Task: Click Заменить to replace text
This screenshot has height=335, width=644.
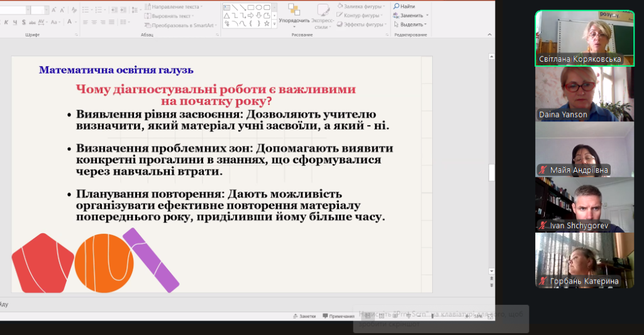Action: (411, 16)
